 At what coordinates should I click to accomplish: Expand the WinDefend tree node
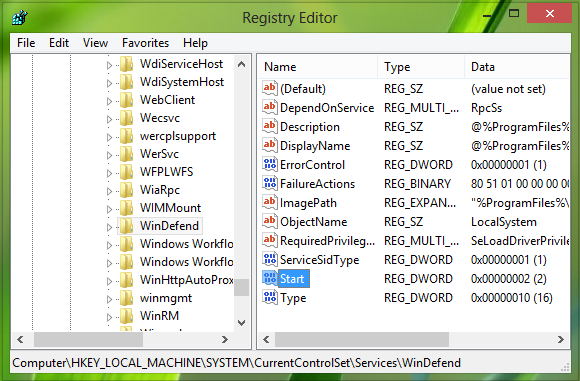[x=109, y=227]
